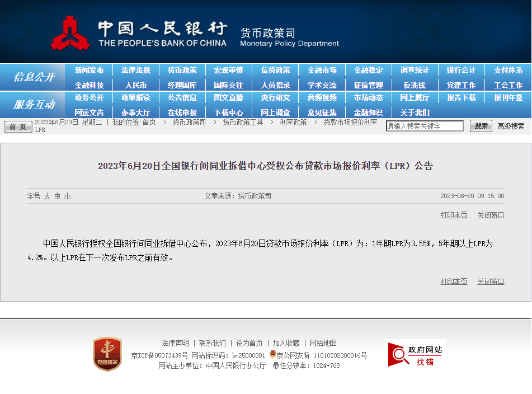The image size is (532, 394).
Task: Open 网上展厅 online exhibition
Action: 415,98
